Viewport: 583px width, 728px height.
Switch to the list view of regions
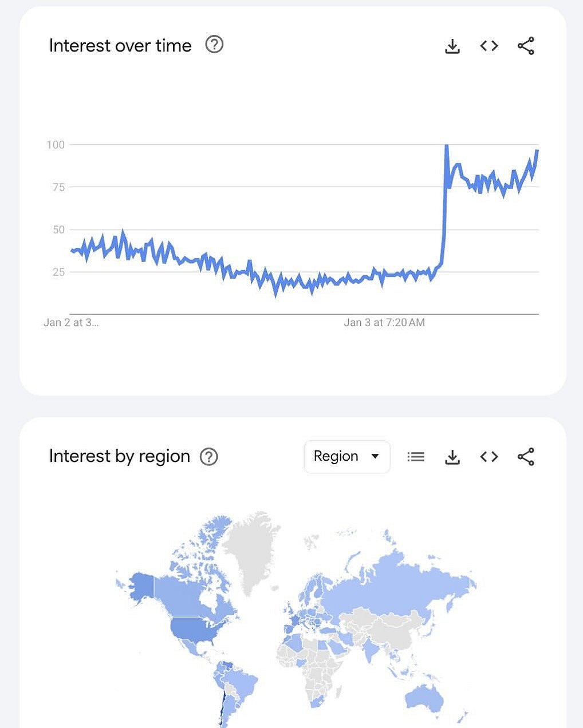point(416,457)
